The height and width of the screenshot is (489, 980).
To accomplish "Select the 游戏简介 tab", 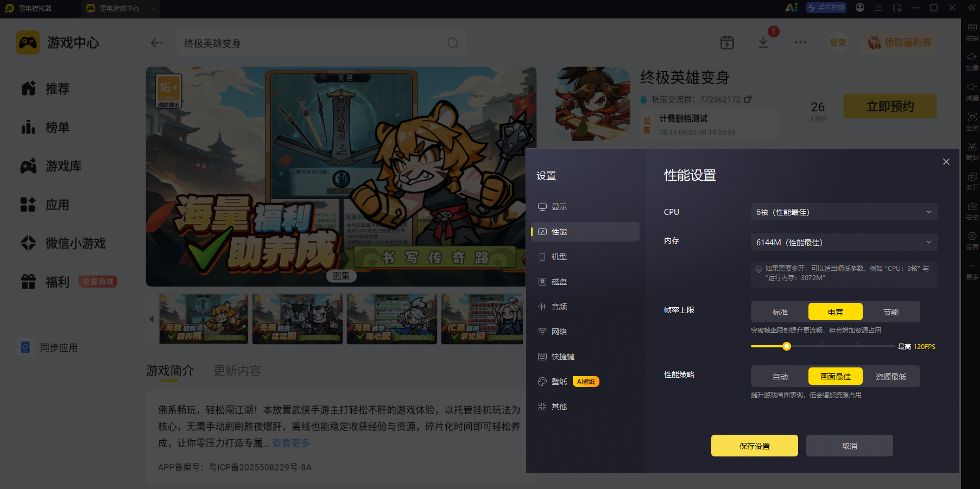I will (x=170, y=371).
